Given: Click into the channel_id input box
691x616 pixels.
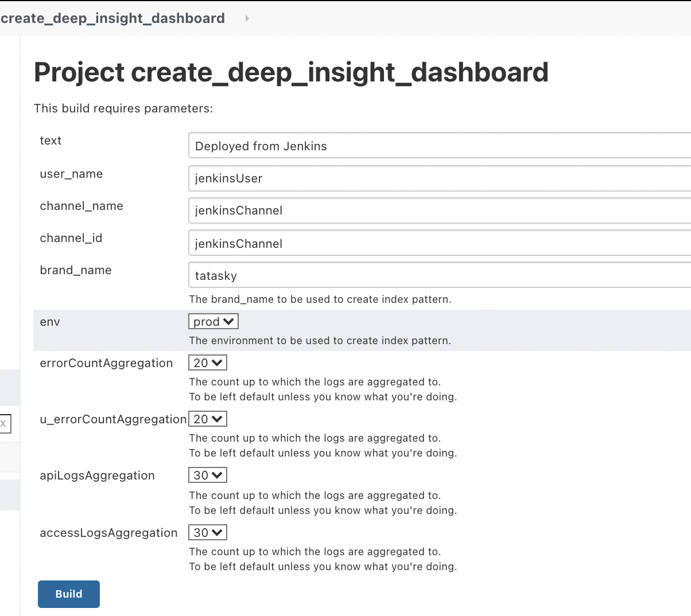Looking at the screenshot, I should (439, 243).
